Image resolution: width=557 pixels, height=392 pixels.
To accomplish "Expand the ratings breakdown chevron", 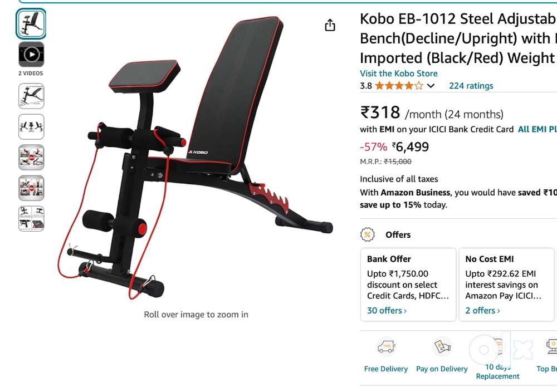I will pyautogui.click(x=431, y=86).
